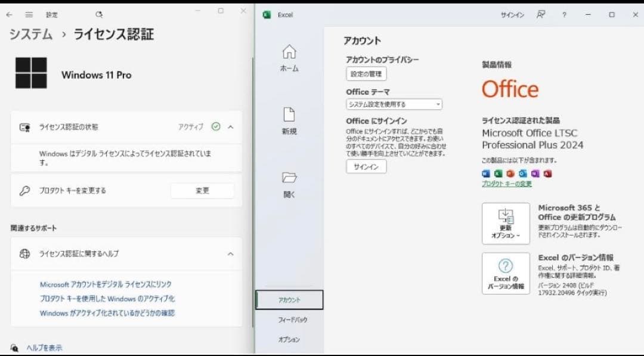
Task: Click the Word icon in included products
Action: coord(486,174)
